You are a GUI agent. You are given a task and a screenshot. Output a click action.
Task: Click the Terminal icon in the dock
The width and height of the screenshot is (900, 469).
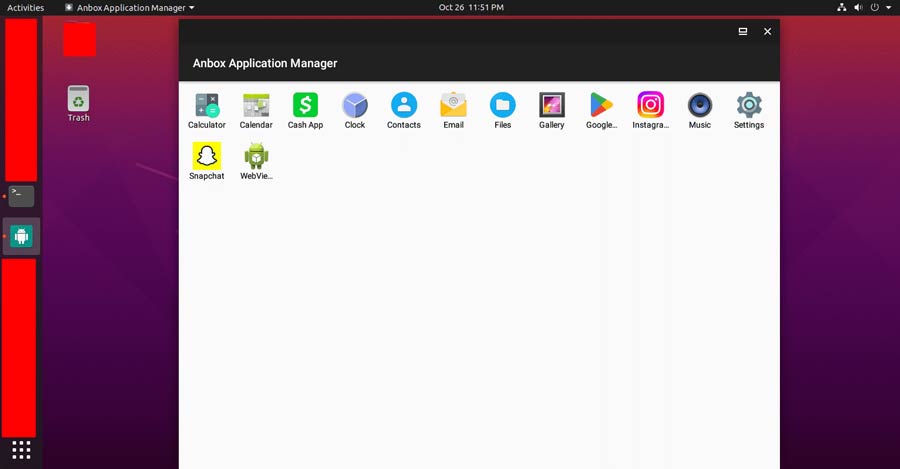coord(21,196)
